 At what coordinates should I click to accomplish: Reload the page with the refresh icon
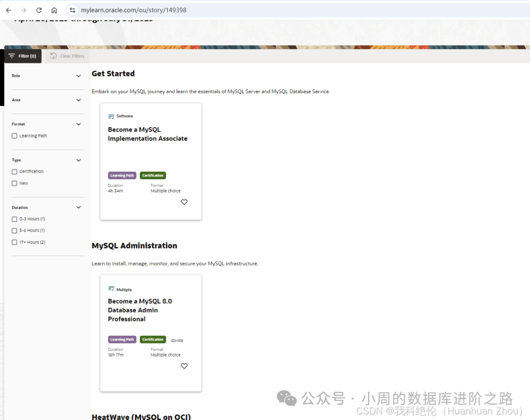point(39,10)
